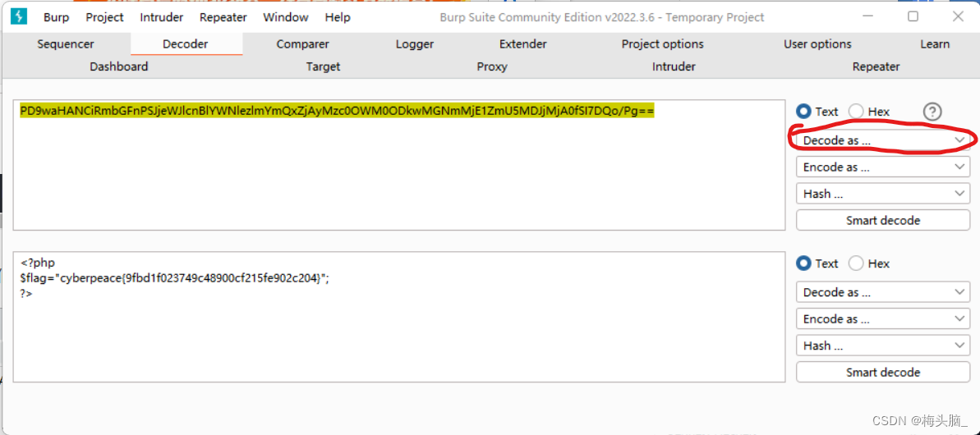
Task: Open the Burp menu
Action: [x=56, y=17]
